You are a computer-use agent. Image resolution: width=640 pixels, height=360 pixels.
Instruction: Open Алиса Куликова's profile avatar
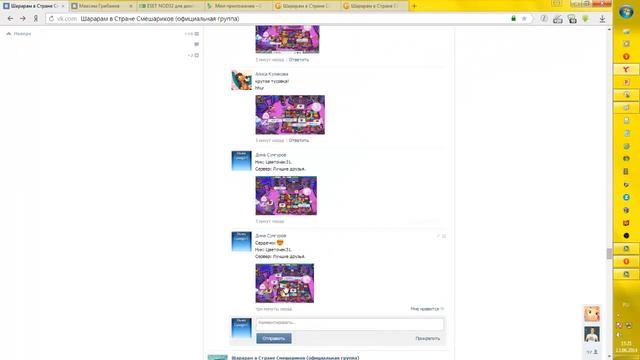coord(242,80)
